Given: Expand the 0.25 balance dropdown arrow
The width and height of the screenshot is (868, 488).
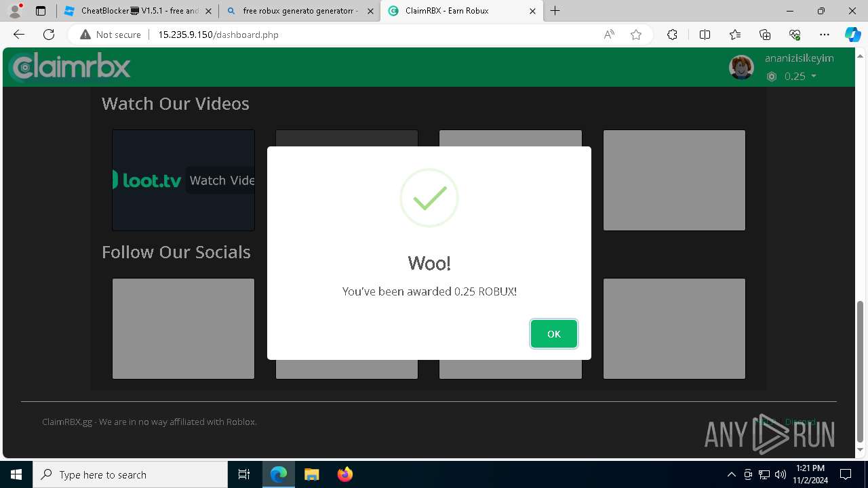Looking at the screenshot, I should pos(813,77).
